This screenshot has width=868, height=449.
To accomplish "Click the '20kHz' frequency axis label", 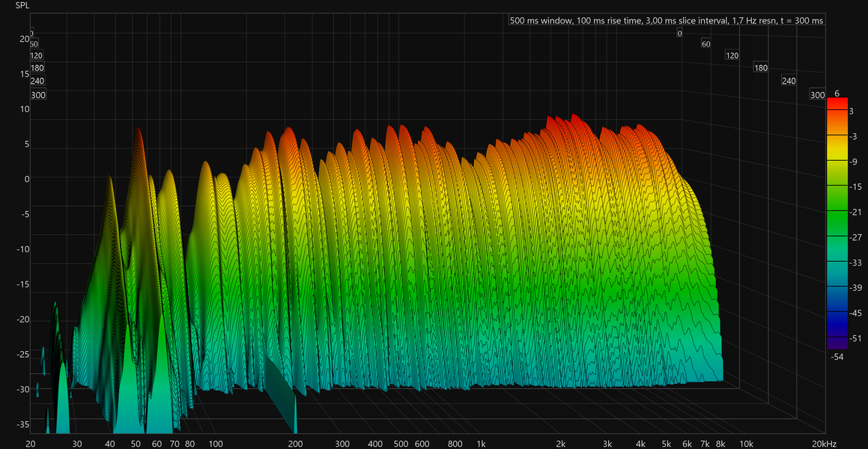I will coord(824,444).
